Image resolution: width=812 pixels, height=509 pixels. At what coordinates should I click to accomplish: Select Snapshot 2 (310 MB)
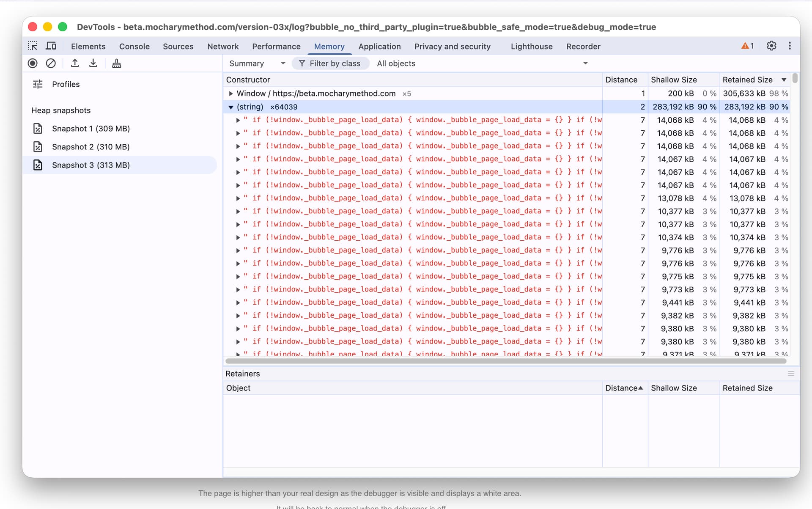tap(91, 147)
